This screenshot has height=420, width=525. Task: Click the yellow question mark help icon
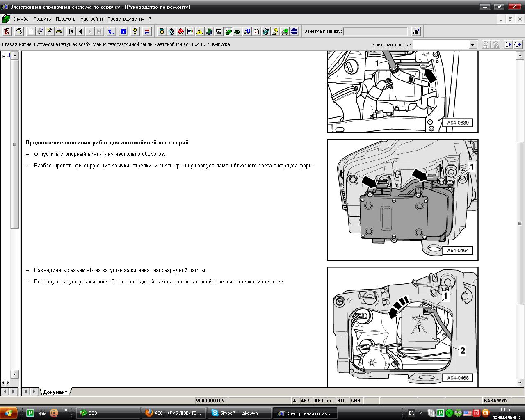click(x=135, y=32)
